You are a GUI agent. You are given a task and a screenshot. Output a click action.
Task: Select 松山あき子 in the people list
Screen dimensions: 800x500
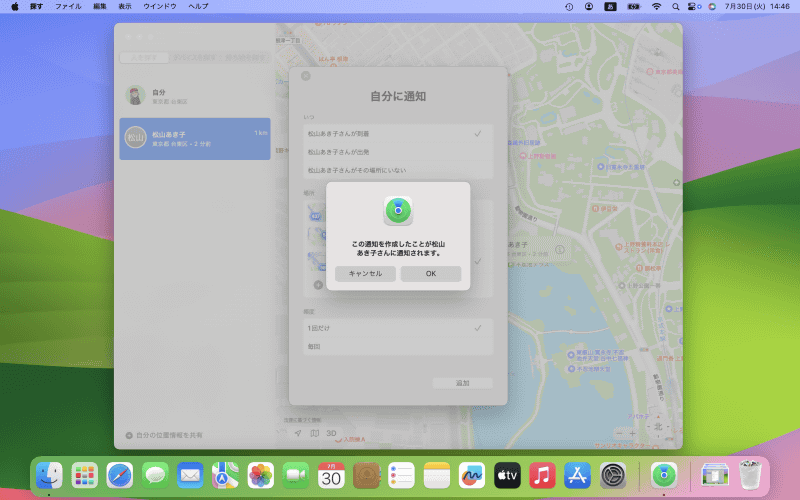195,139
